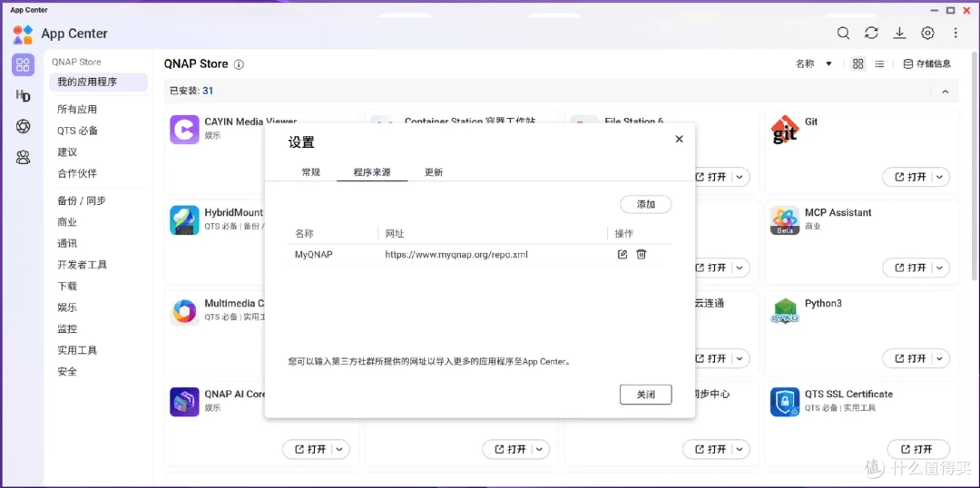980x488 pixels.
Task: Select 下载 category in sidebar
Action: click(x=67, y=286)
